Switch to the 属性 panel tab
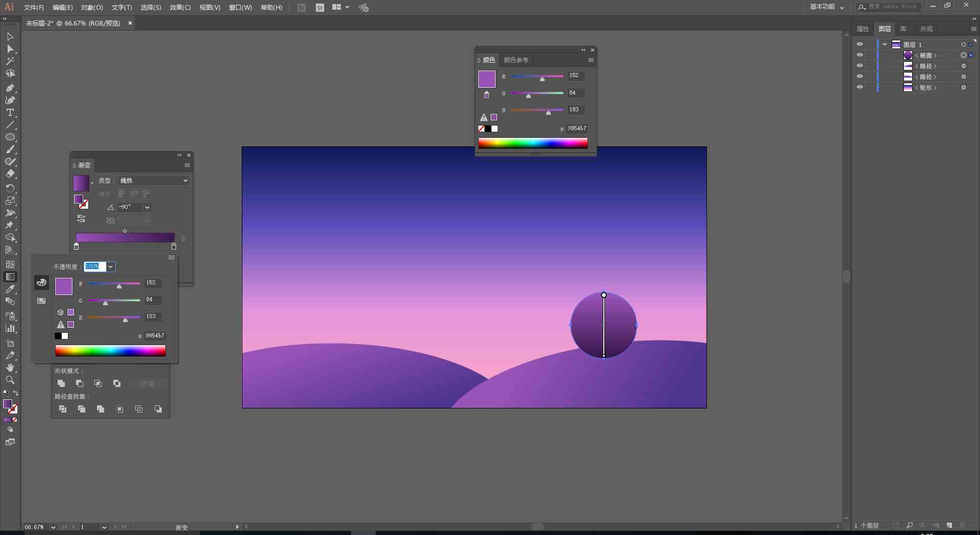 coord(863,29)
